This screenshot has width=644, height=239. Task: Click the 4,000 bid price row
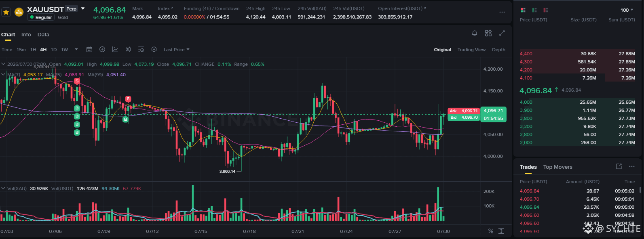577,102
